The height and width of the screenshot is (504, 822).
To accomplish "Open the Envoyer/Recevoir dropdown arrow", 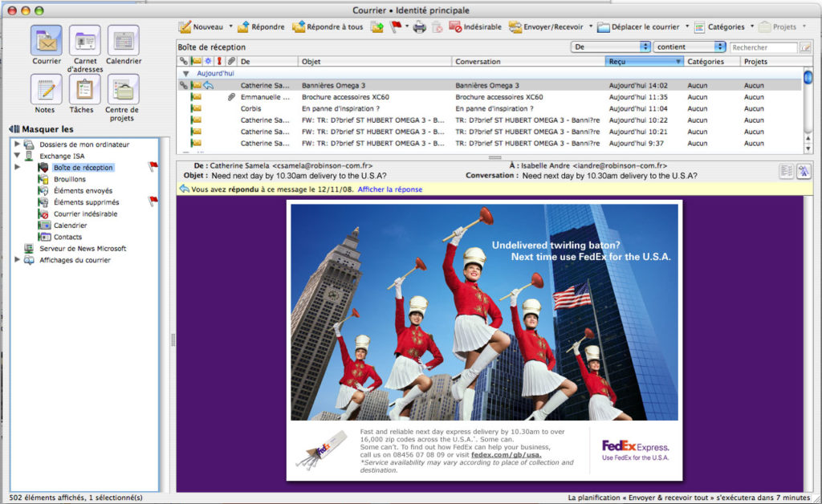I will coord(591,26).
